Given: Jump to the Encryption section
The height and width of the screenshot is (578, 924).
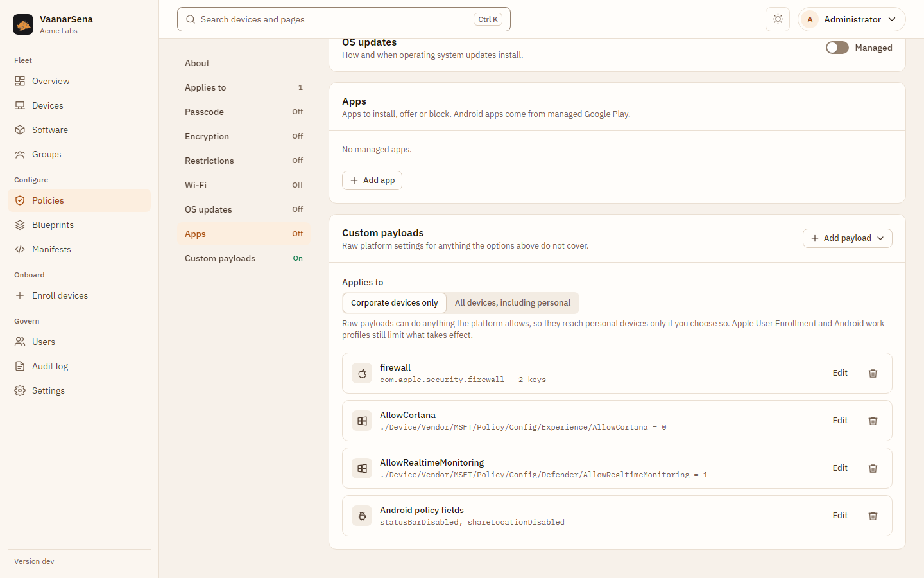Looking at the screenshot, I should (244, 136).
